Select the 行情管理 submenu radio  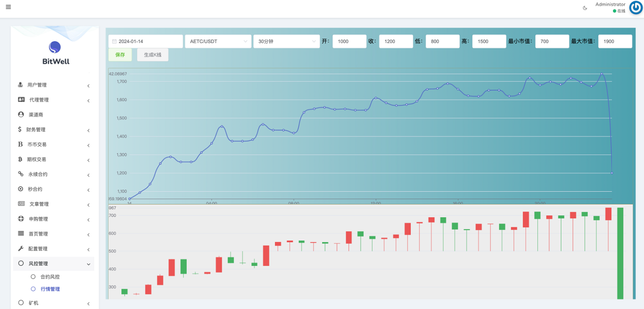tap(33, 289)
